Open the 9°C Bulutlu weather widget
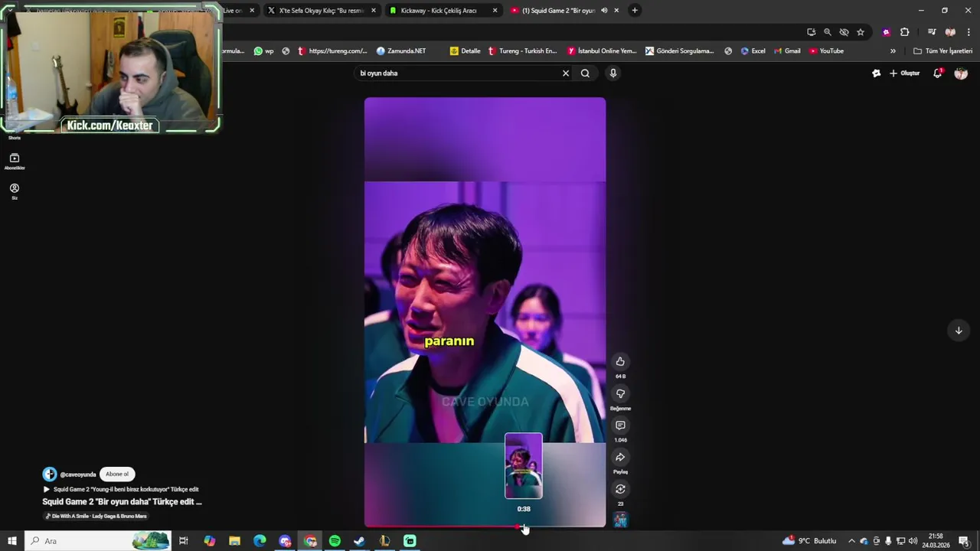980x551 pixels. tap(810, 541)
